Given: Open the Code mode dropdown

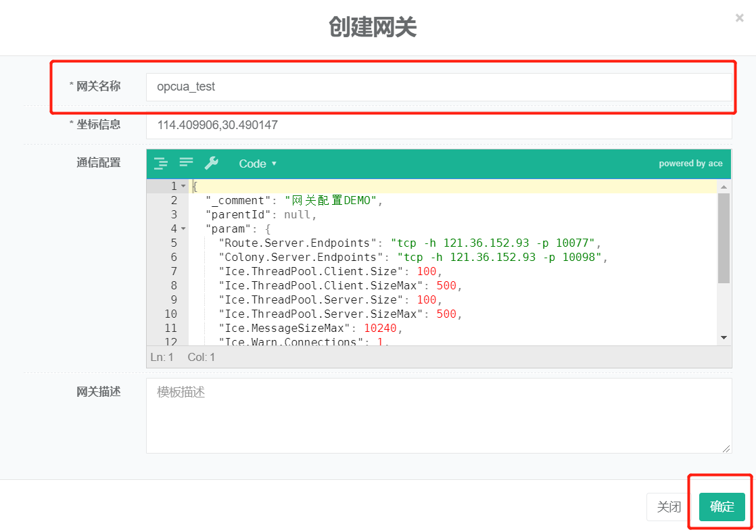Looking at the screenshot, I should pos(258,164).
